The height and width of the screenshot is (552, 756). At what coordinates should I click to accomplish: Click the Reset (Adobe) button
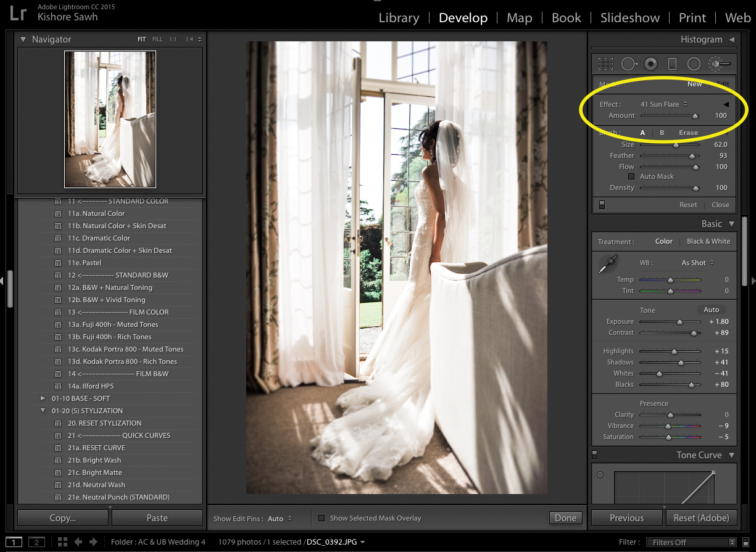point(700,518)
